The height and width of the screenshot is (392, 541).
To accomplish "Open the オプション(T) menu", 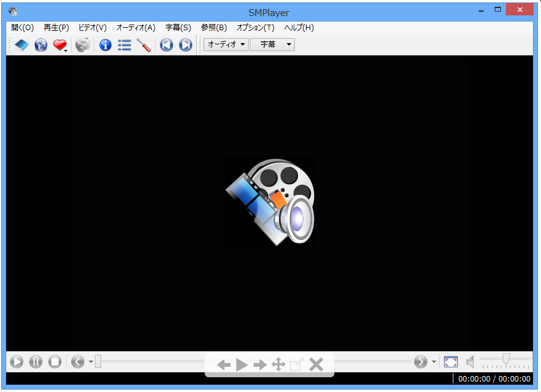I will point(255,28).
